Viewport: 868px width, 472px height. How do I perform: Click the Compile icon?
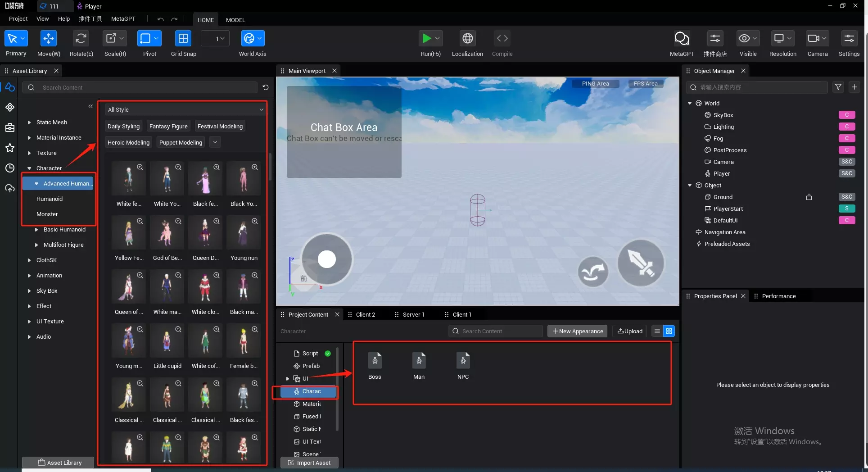pos(502,39)
